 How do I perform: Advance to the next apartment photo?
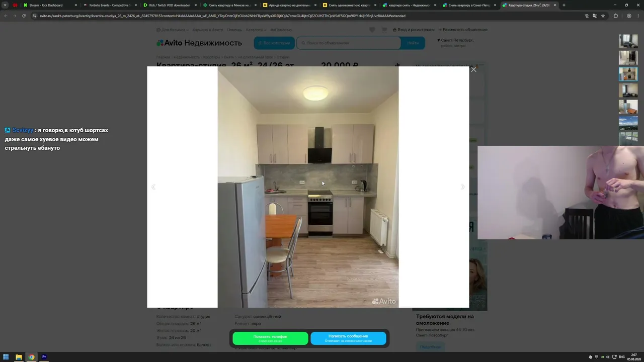click(463, 187)
